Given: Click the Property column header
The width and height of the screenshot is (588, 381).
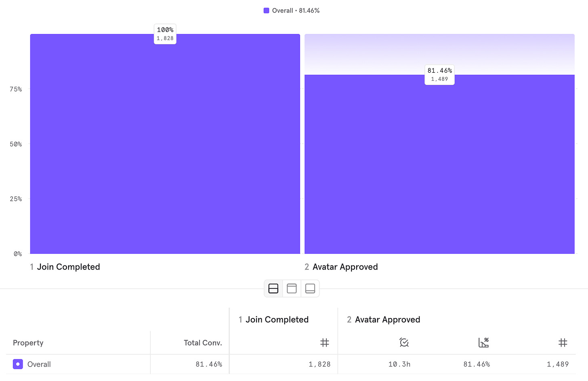Looking at the screenshot, I should 28,343.
